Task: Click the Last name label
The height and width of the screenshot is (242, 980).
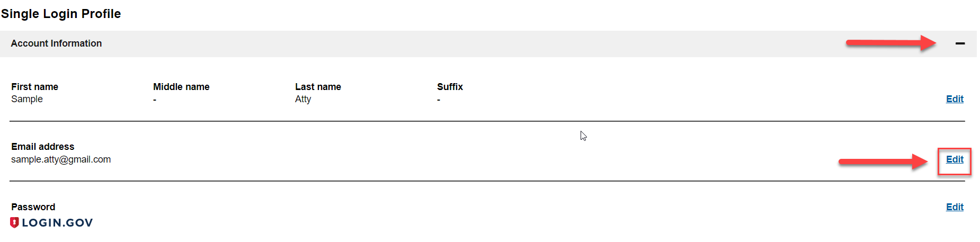Action: (x=318, y=87)
